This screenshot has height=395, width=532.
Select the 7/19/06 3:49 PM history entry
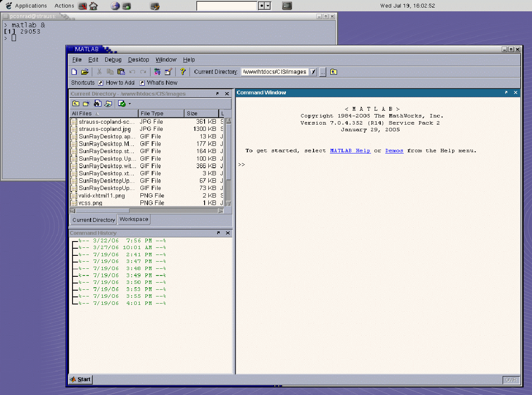pos(122,275)
